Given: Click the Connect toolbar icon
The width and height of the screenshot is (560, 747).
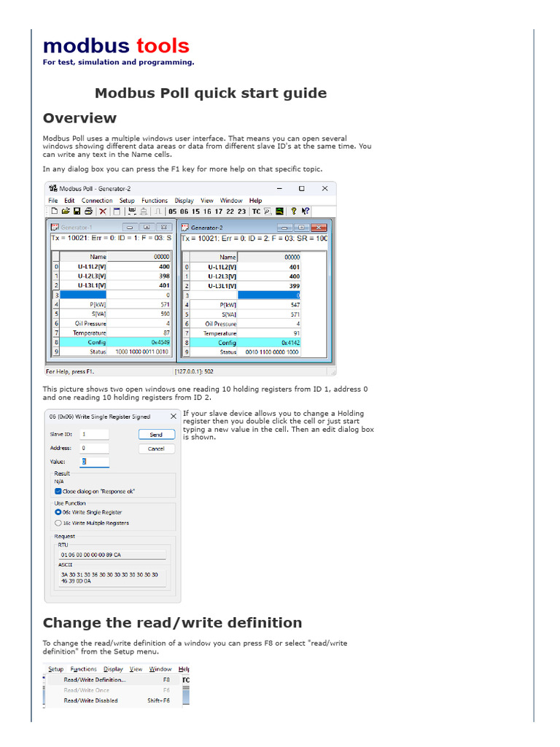Looking at the screenshot, I should click(132, 211).
